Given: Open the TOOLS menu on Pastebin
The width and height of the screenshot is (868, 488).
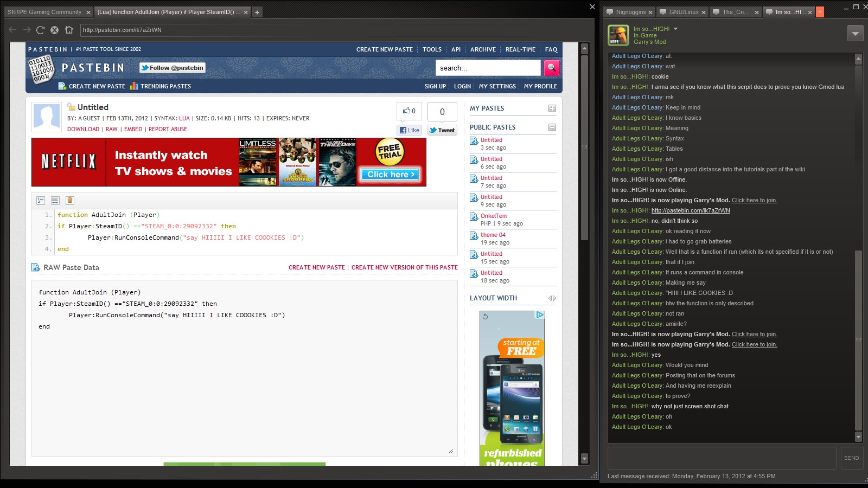Looking at the screenshot, I should pos(432,49).
